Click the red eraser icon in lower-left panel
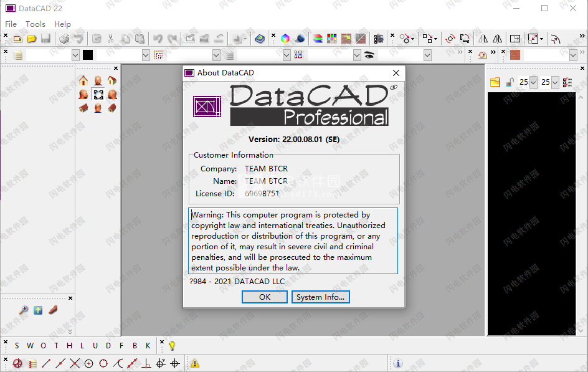 (53, 310)
